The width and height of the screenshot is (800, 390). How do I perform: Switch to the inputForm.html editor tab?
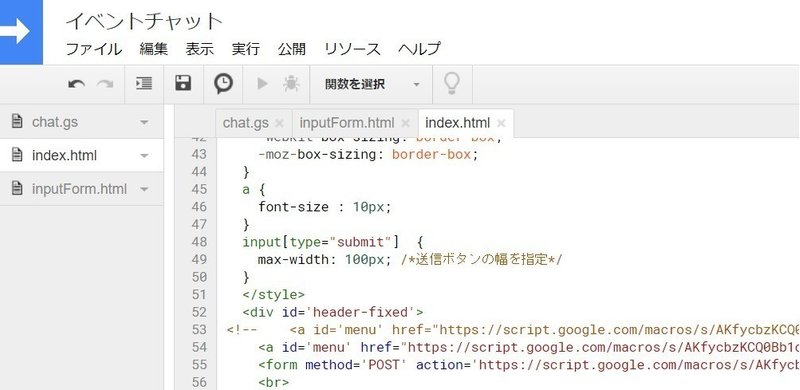pos(347,123)
